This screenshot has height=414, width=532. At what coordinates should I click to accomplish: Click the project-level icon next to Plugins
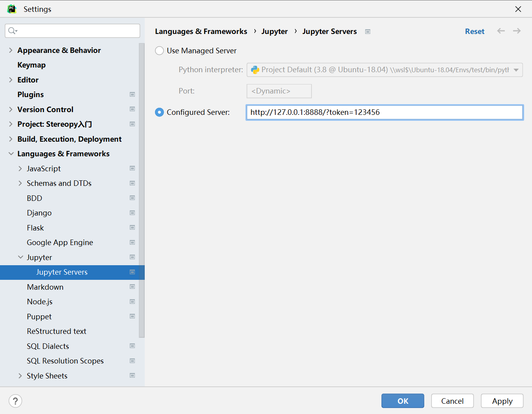133,94
